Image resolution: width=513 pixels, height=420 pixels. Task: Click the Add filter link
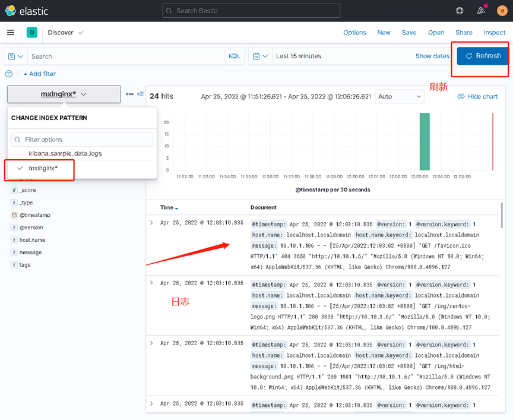pyautogui.click(x=40, y=74)
